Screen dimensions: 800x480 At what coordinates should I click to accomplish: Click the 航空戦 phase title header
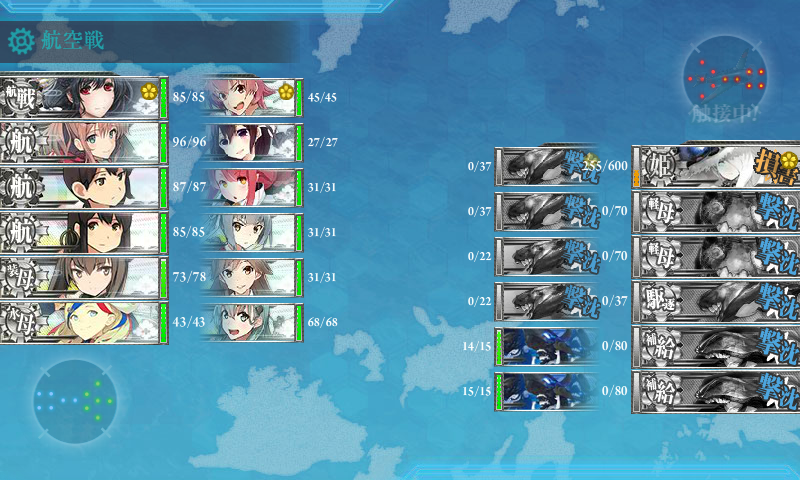pyautogui.click(x=73, y=41)
